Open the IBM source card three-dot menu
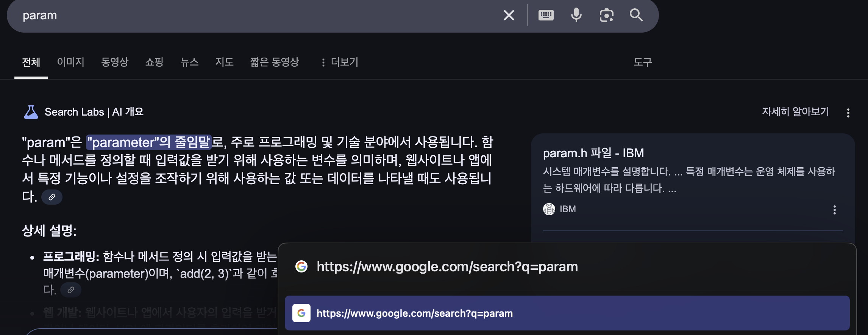Viewport: 868px width, 335px height. (x=835, y=210)
